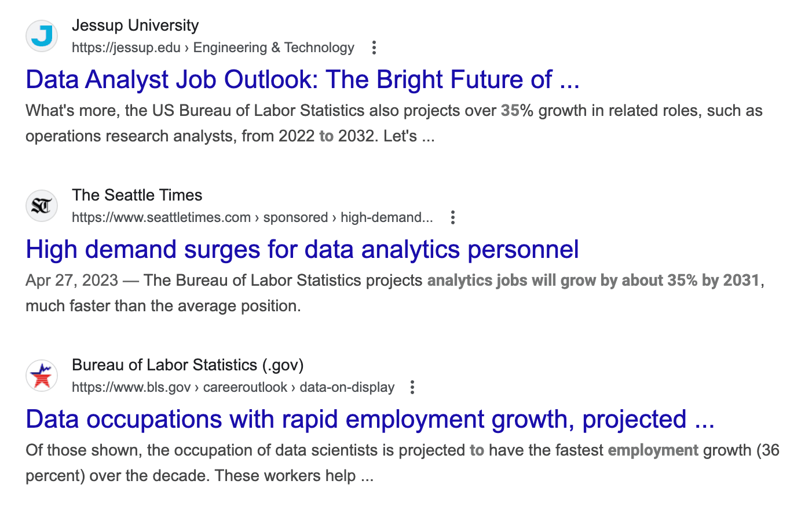The width and height of the screenshot is (812, 517).
Task: Click the Bureau of Labor Statistics star favicon
Action: pyautogui.click(x=42, y=376)
